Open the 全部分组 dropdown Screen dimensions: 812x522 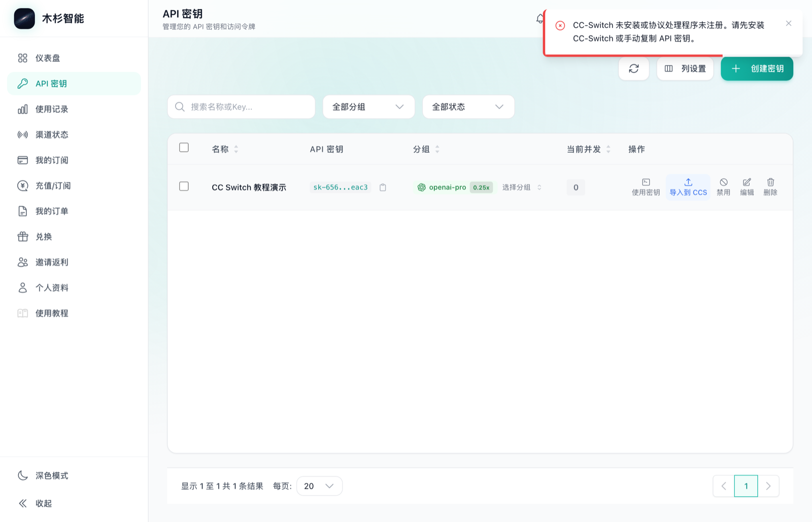(x=369, y=107)
